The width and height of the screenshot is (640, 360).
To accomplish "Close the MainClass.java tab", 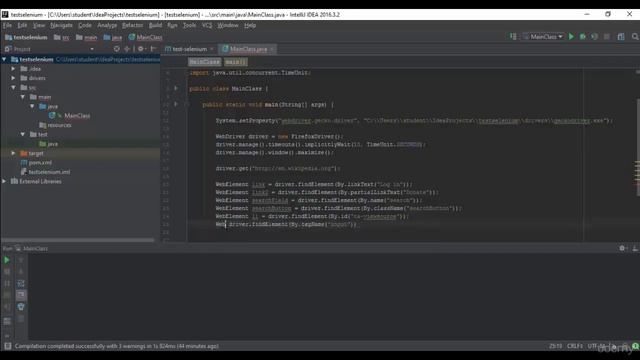I will [272, 49].
